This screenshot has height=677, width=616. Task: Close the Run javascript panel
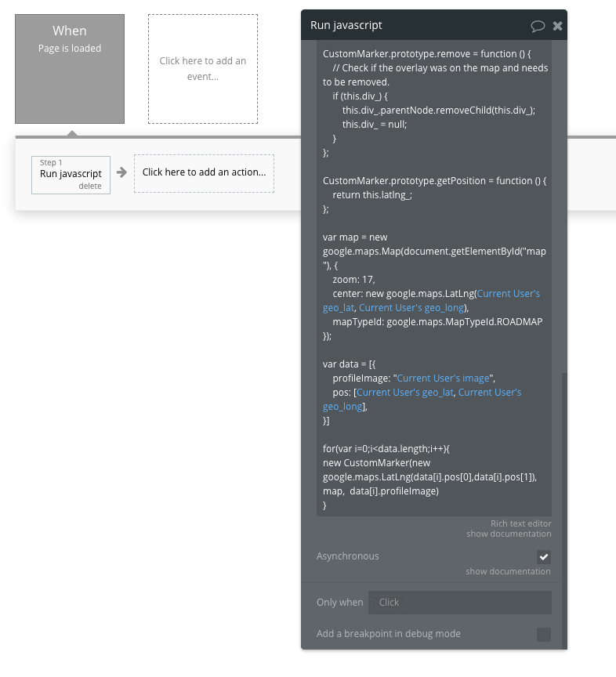(558, 26)
